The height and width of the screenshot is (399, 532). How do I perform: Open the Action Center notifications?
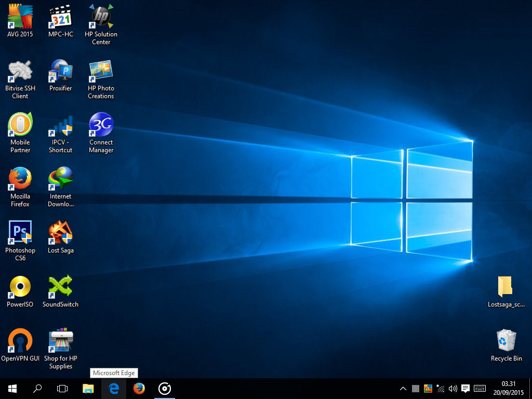pyautogui.click(x=465, y=389)
